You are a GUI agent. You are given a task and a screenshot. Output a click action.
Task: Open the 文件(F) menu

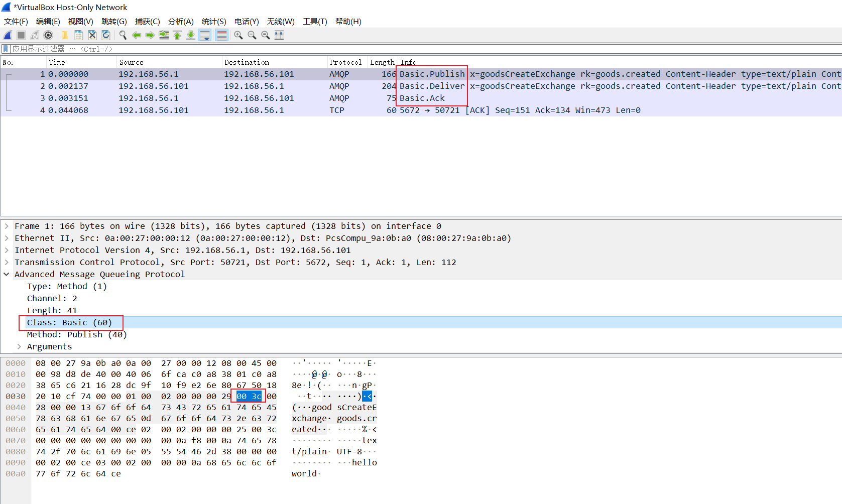point(16,21)
